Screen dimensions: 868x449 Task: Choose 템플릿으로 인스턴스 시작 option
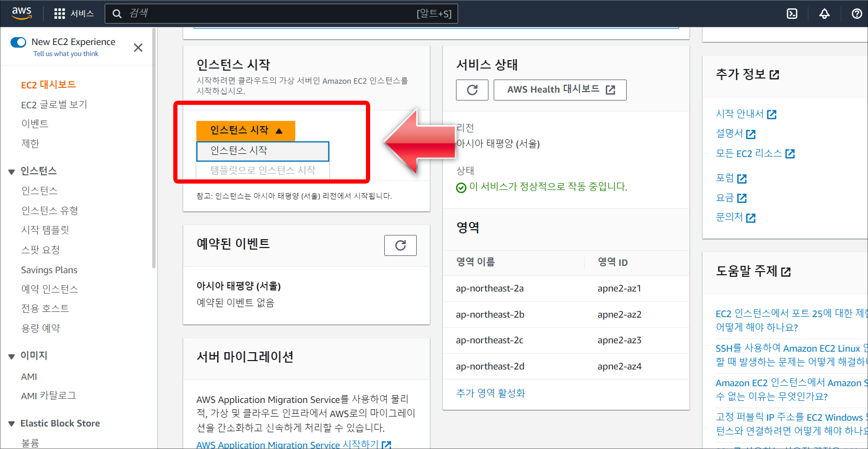[263, 170]
